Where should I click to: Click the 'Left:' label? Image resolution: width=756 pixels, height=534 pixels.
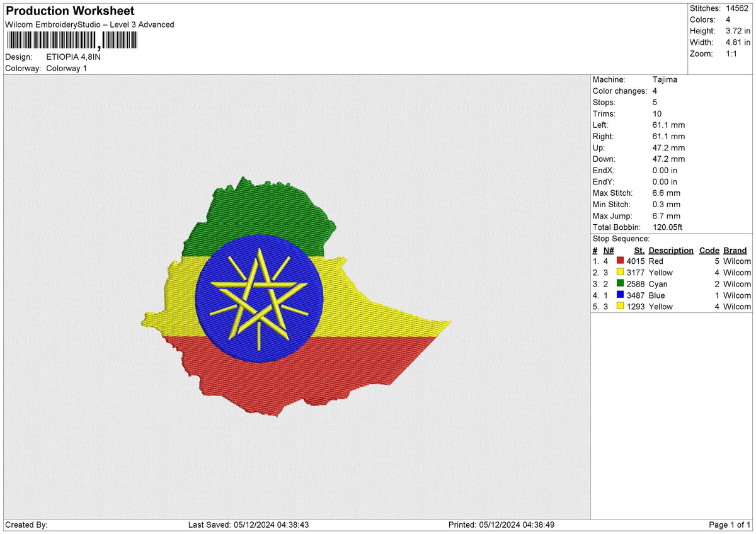(x=601, y=125)
